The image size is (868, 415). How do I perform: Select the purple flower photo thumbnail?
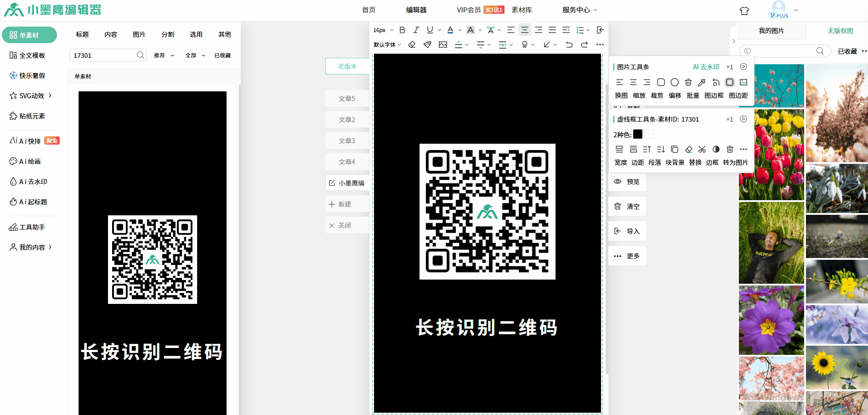(x=771, y=320)
